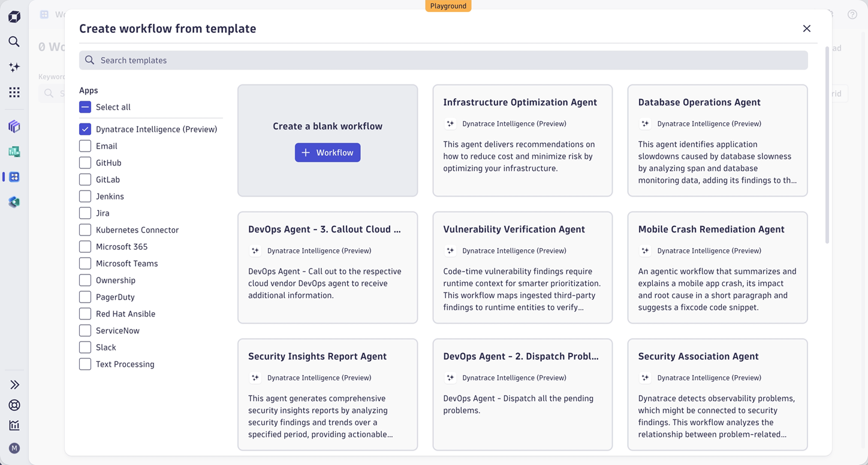Viewport: 868px width, 465px height.
Task: Select the active blue Workflows app icon
Action: click(14, 177)
